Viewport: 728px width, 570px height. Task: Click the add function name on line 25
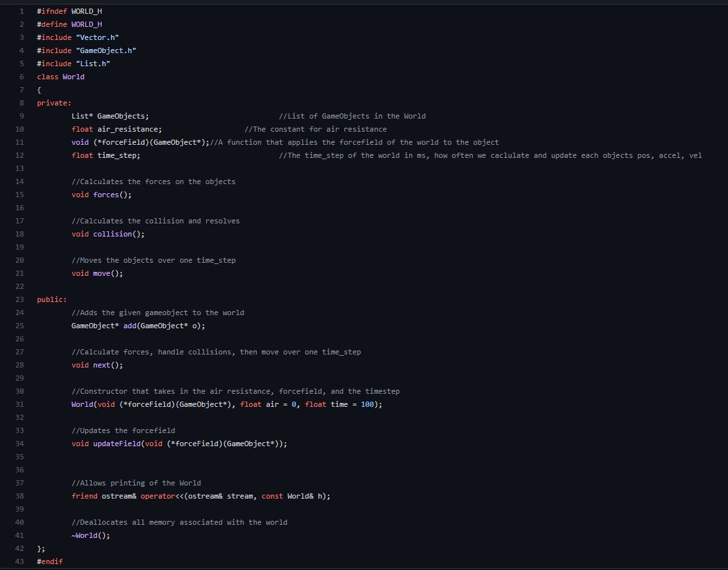pos(130,326)
